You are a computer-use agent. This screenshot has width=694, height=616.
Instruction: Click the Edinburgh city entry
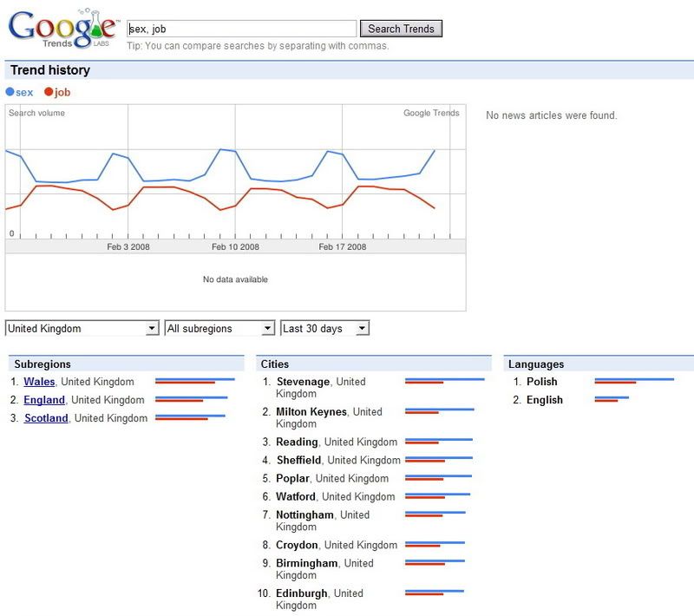[302, 593]
